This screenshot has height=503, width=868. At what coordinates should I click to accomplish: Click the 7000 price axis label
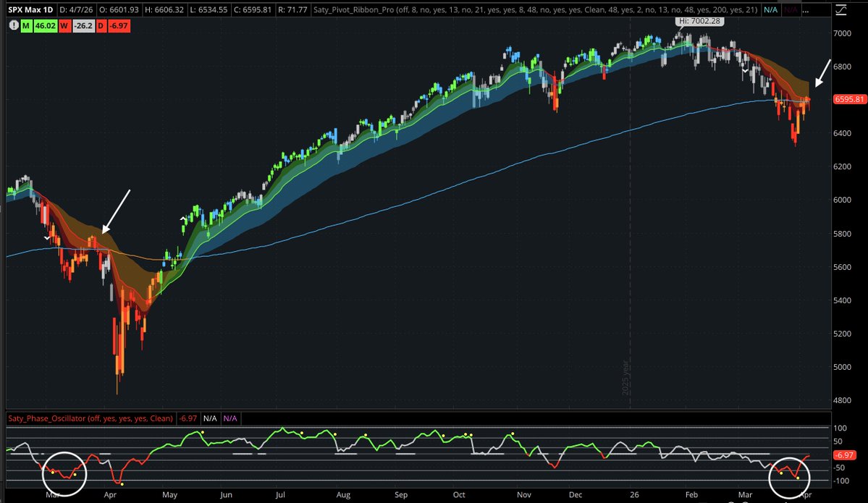[x=842, y=33]
